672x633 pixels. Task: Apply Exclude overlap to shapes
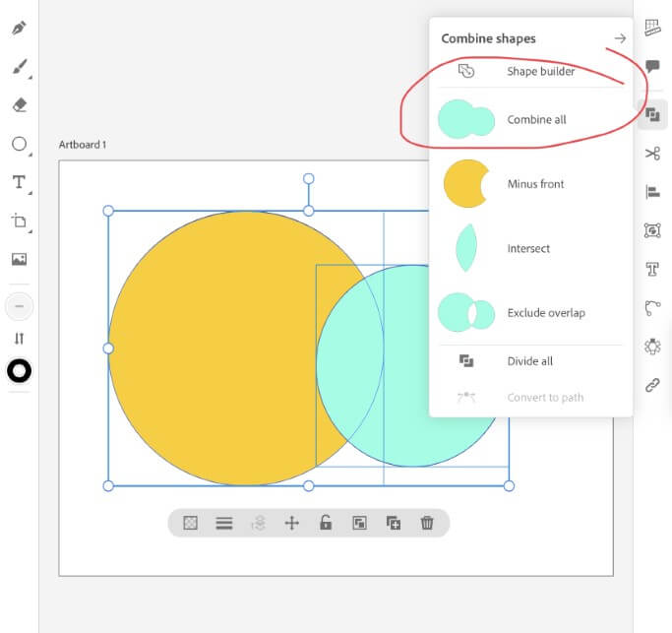pyautogui.click(x=531, y=313)
